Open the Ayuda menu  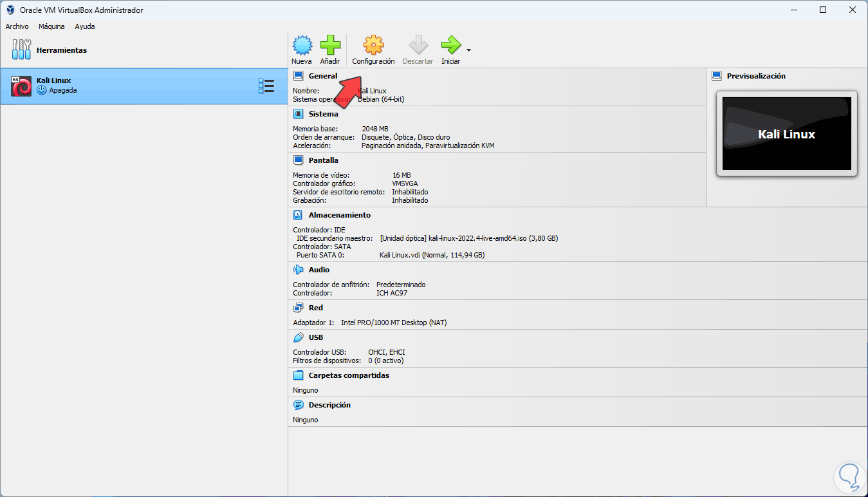(85, 26)
